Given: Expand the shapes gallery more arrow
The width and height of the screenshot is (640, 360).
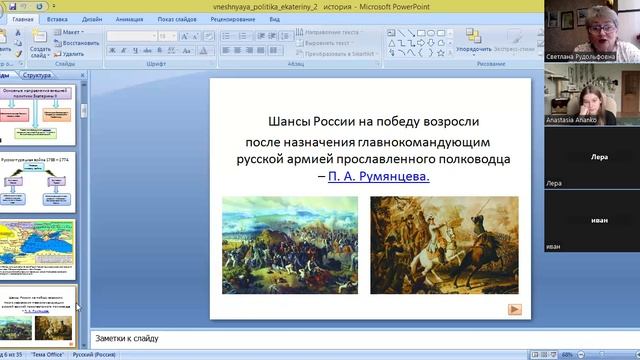Looking at the screenshot, I should pos(450,53).
